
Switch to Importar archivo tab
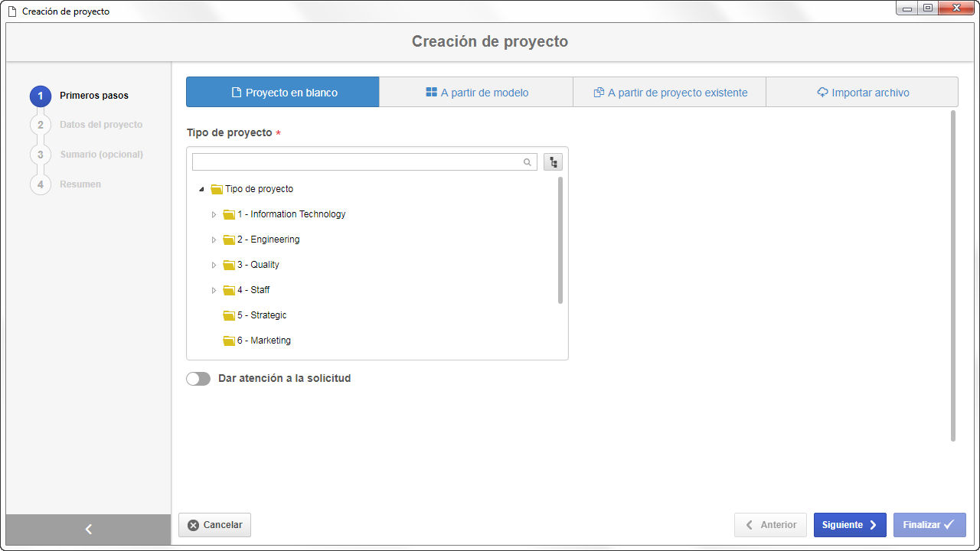click(x=862, y=92)
